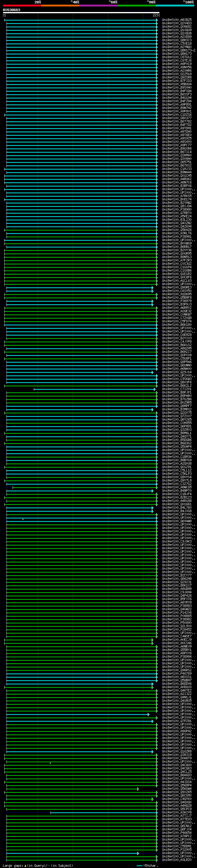Select label UniRef100_B8M6L1
Screen dimensions: 197x868
pos(177,433)
